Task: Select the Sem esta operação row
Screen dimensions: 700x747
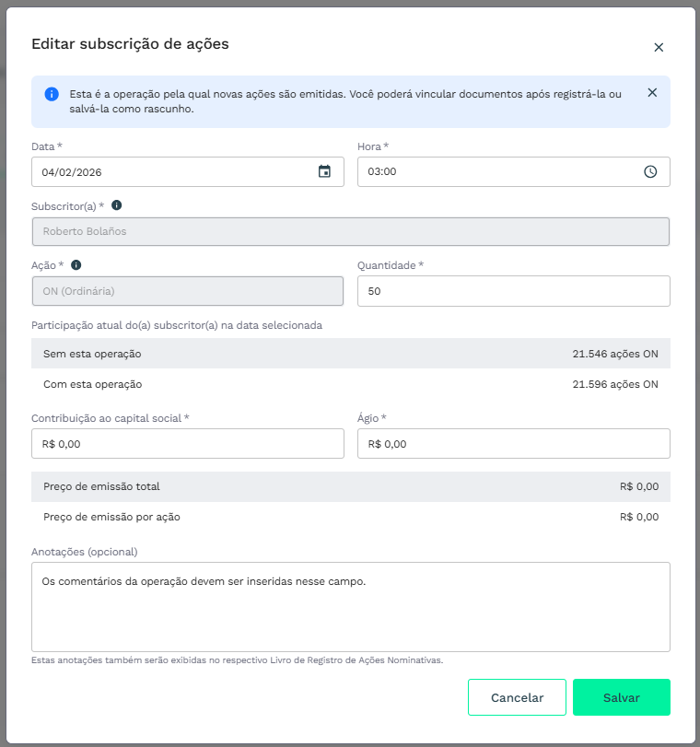Action: pos(350,354)
